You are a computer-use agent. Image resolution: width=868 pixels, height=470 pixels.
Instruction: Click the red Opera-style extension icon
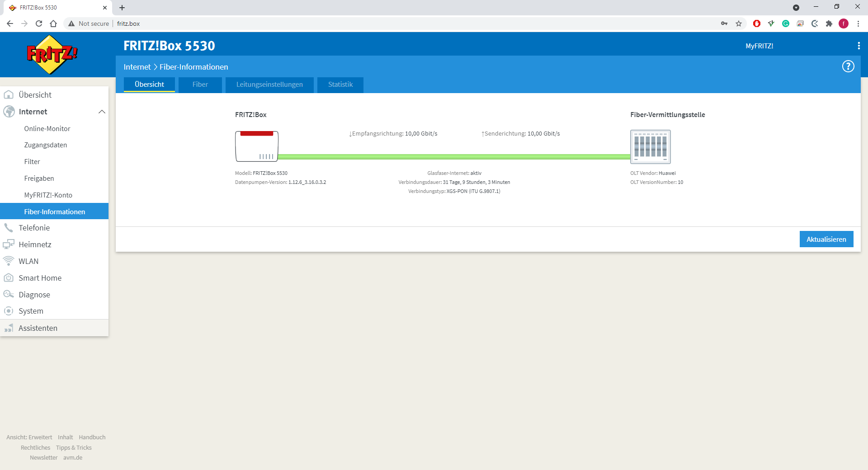pyautogui.click(x=757, y=23)
